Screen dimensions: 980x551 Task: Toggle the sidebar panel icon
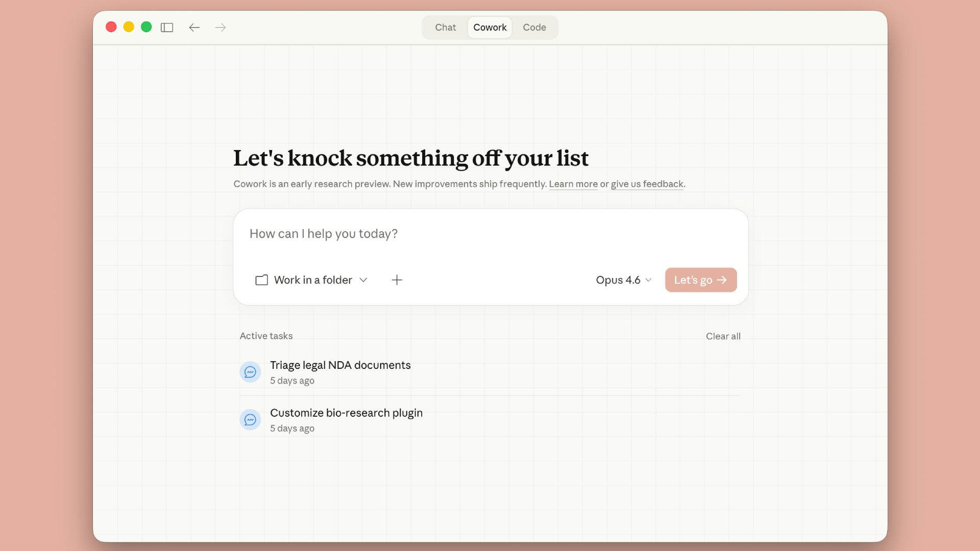coord(167,28)
